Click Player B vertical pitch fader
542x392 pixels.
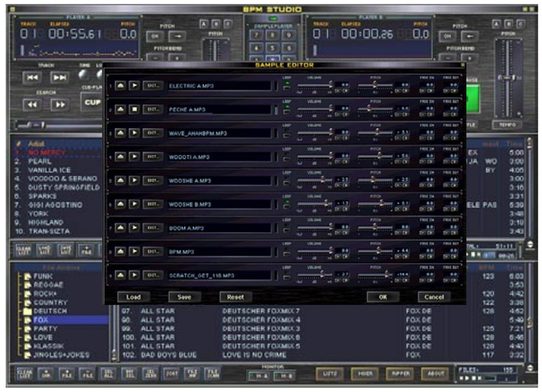[x=507, y=79]
